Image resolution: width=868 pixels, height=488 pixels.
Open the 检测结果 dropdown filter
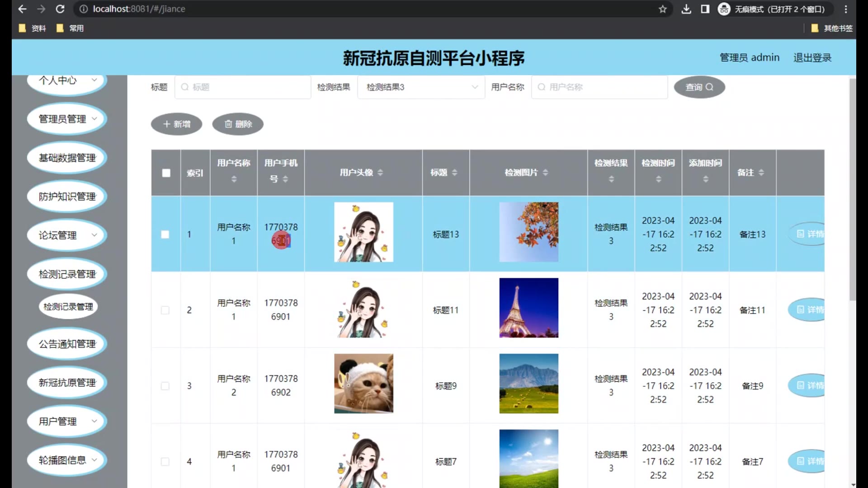point(421,87)
